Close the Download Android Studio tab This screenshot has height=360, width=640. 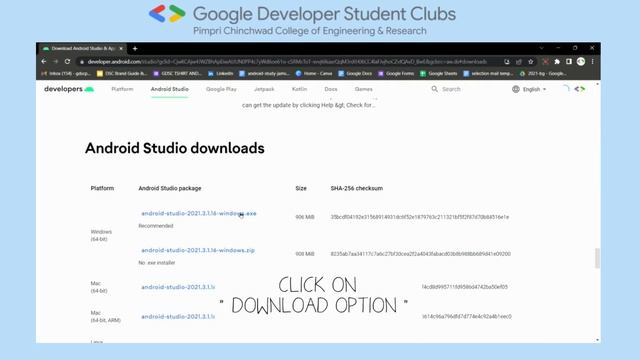(121, 49)
